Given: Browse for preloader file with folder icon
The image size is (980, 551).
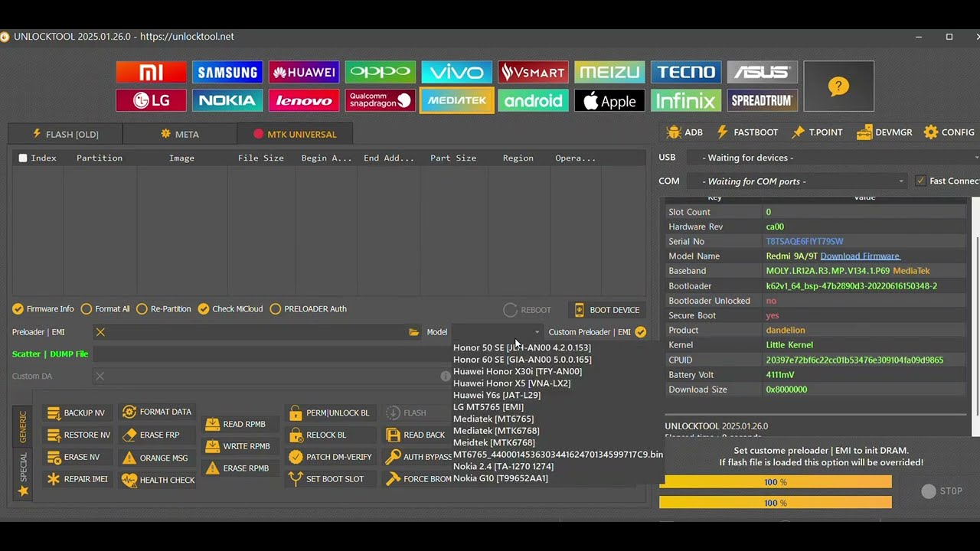Looking at the screenshot, I should coord(414,332).
